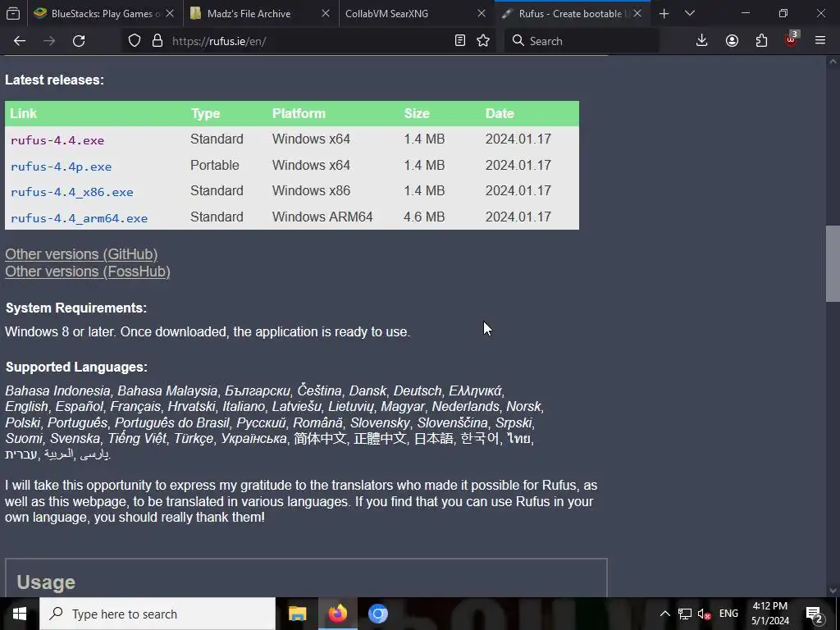Viewport: 840px width, 630px height.
Task: Close CollabVM SearXNG tab
Action: [x=482, y=13]
